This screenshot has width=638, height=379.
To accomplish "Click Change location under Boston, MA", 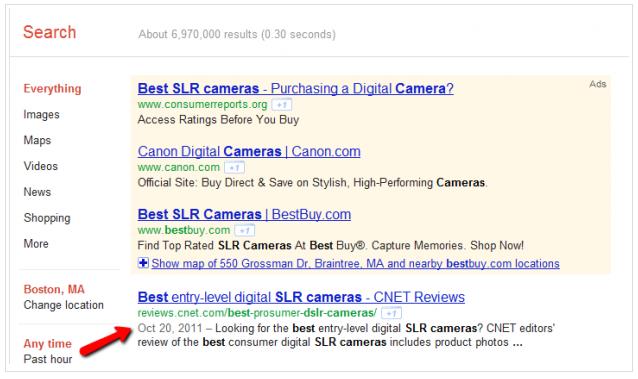I will point(63,305).
